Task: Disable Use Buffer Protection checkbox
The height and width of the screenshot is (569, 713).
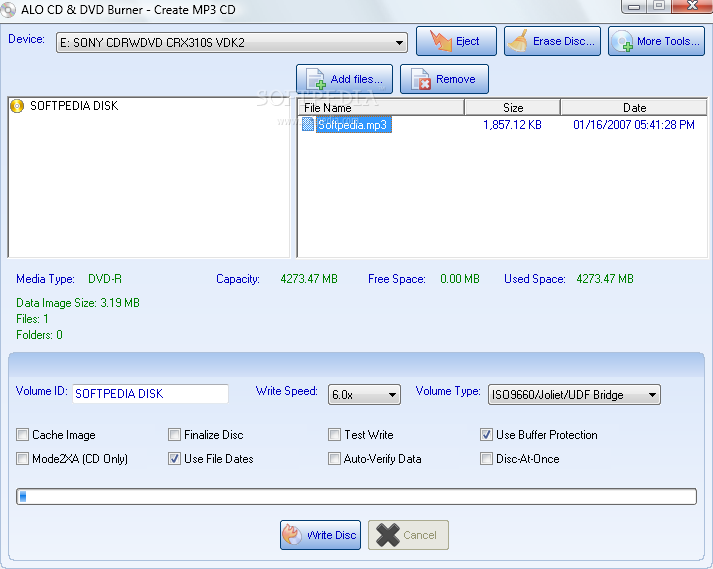Action: [x=486, y=435]
